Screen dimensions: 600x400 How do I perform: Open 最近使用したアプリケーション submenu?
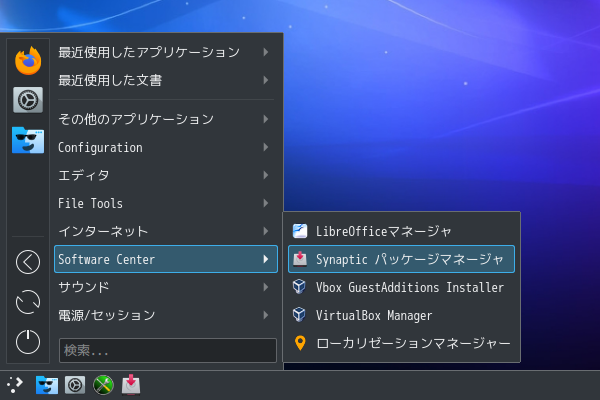[x=166, y=52]
